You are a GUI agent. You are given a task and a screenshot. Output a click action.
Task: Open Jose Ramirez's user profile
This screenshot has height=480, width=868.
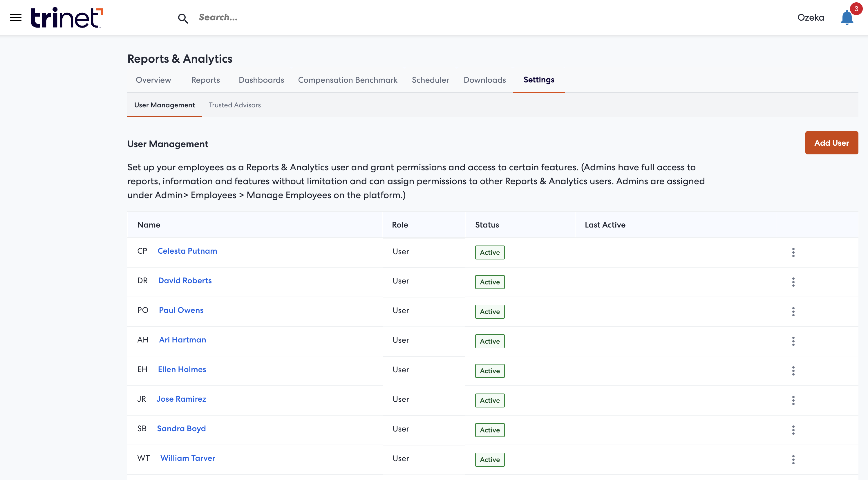click(x=181, y=399)
